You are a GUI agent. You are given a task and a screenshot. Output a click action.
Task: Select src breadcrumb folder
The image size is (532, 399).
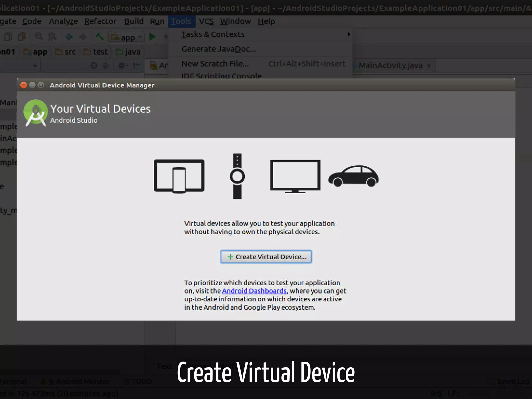click(x=65, y=52)
